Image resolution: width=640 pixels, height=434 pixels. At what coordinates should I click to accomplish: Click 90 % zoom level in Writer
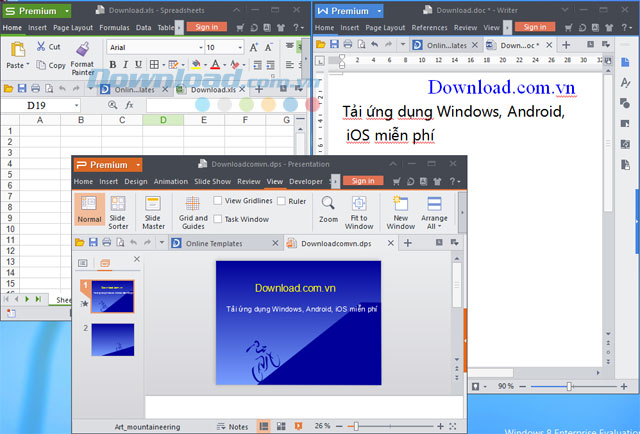pos(506,386)
